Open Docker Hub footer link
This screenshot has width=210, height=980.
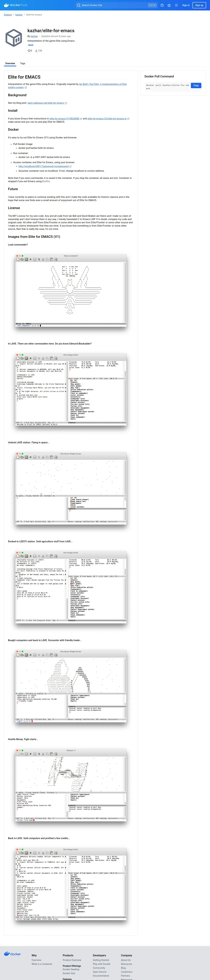pyautogui.click(x=69, y=973)
